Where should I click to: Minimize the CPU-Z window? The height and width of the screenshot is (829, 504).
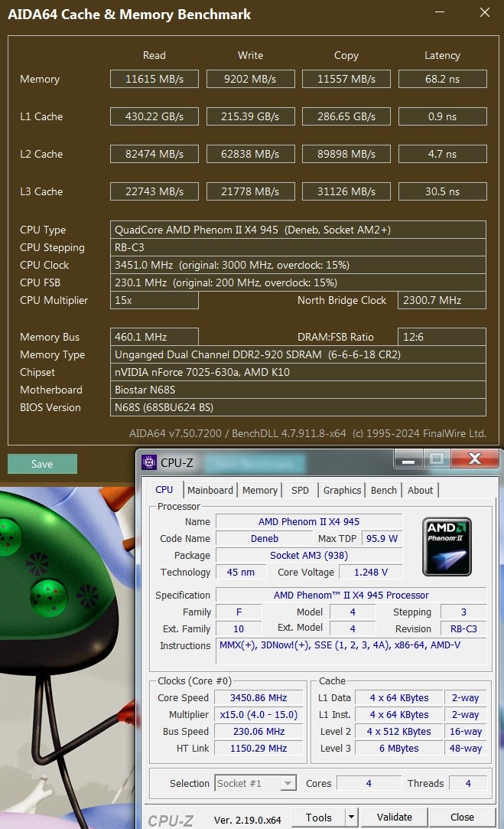point(408,459)
